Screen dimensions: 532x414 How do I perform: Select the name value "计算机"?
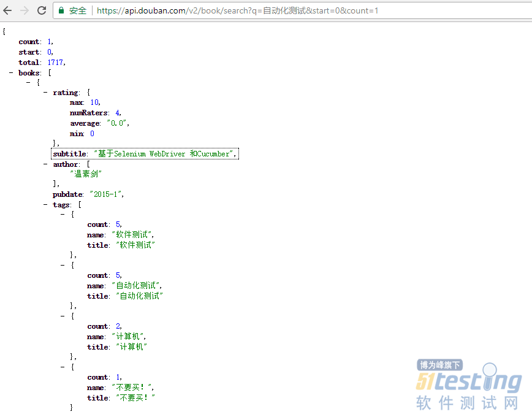coord(127,337)
